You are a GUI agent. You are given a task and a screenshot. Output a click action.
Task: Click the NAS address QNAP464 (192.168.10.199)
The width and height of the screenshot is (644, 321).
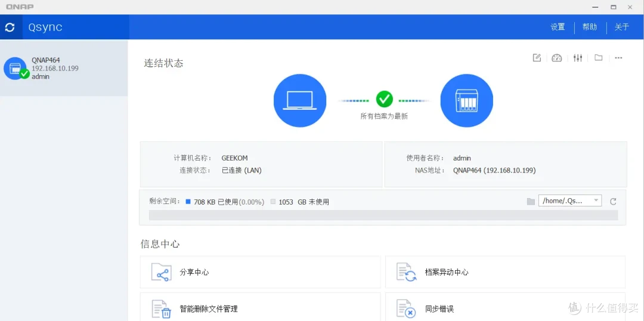coord(494,170)
